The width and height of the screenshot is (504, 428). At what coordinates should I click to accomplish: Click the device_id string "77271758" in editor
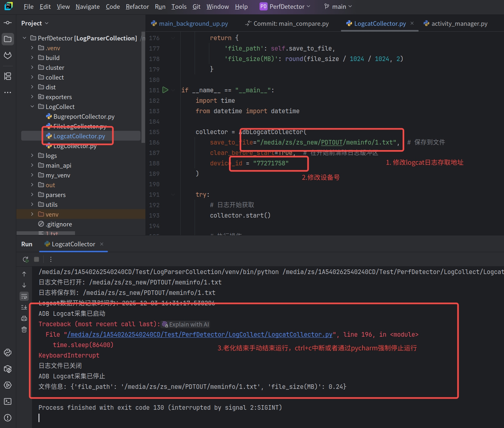[x=271, y=163]
